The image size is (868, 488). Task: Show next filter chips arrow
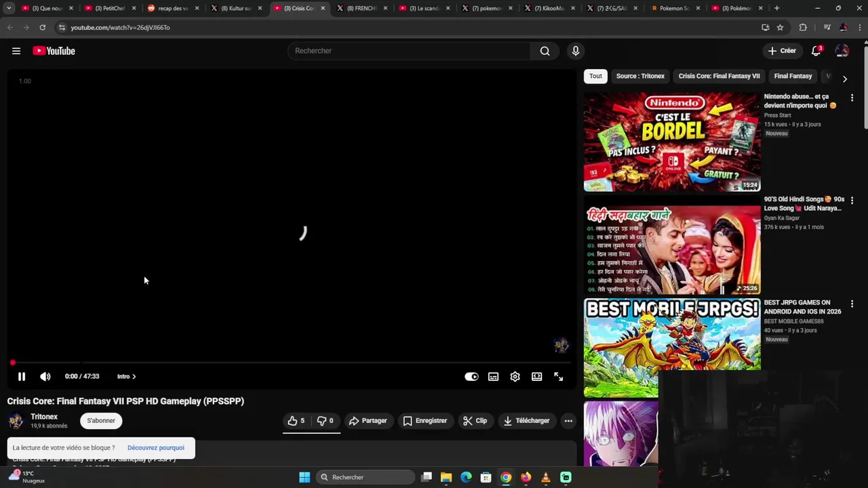[x=844, y=79]
